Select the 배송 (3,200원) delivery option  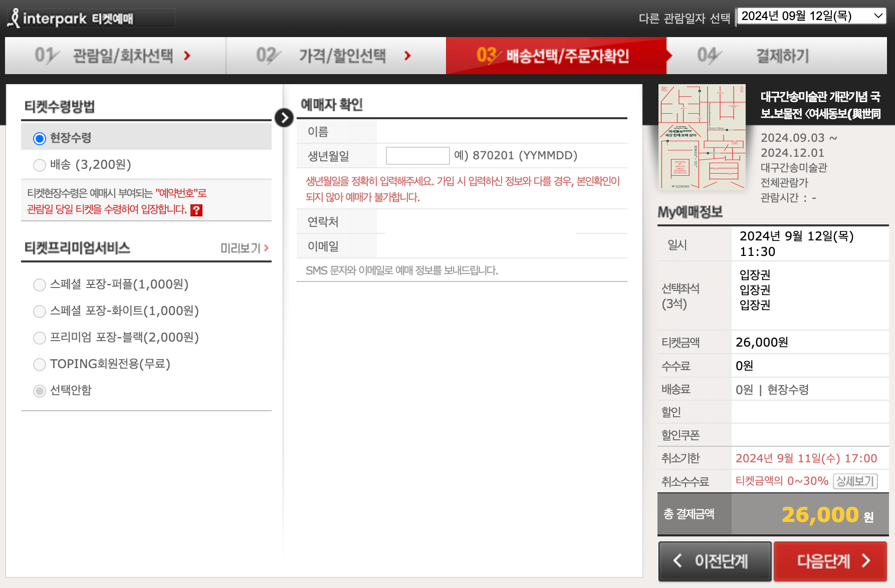click(x=39, y=165)
